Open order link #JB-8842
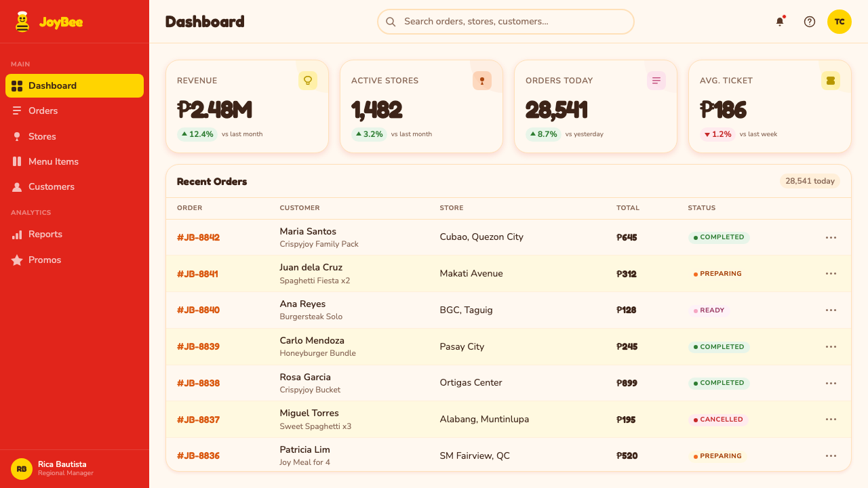 pos(198,238)
